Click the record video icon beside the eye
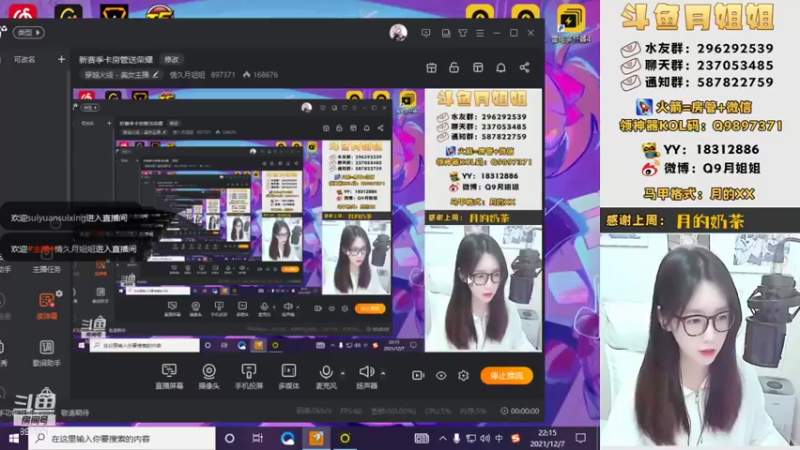This screenshot has height=450, width=800. pyautogui.click(x=418, y=376)
